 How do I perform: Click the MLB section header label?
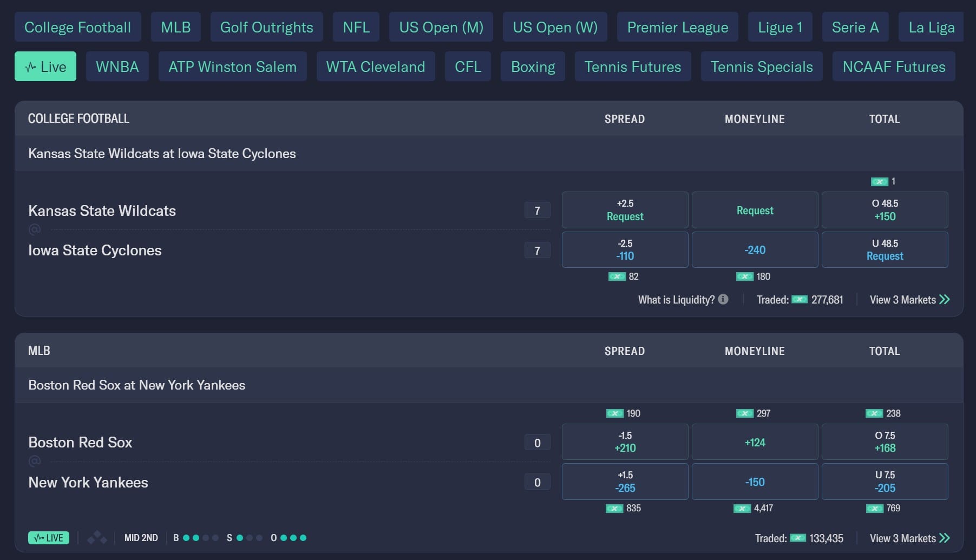click(39, 351)
